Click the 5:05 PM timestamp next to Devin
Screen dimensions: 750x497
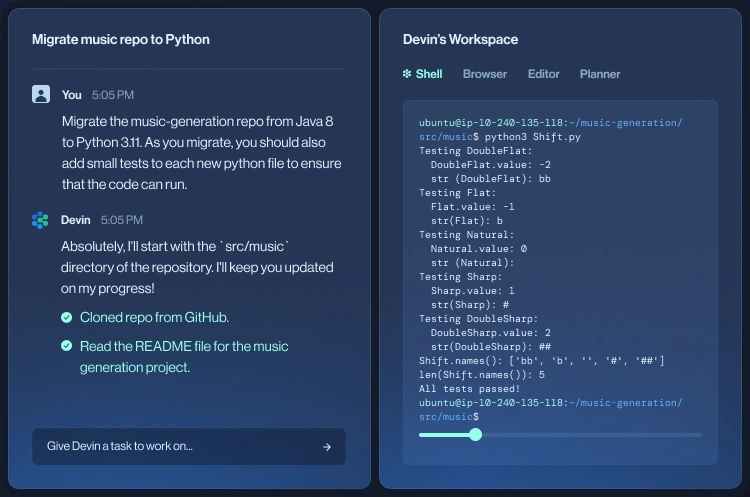pos(122,220)
